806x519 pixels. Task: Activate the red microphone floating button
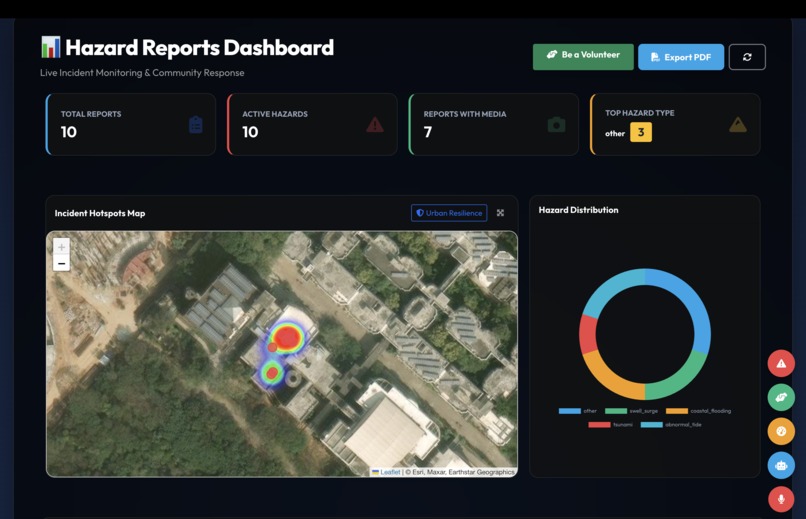tap(781, 499)
